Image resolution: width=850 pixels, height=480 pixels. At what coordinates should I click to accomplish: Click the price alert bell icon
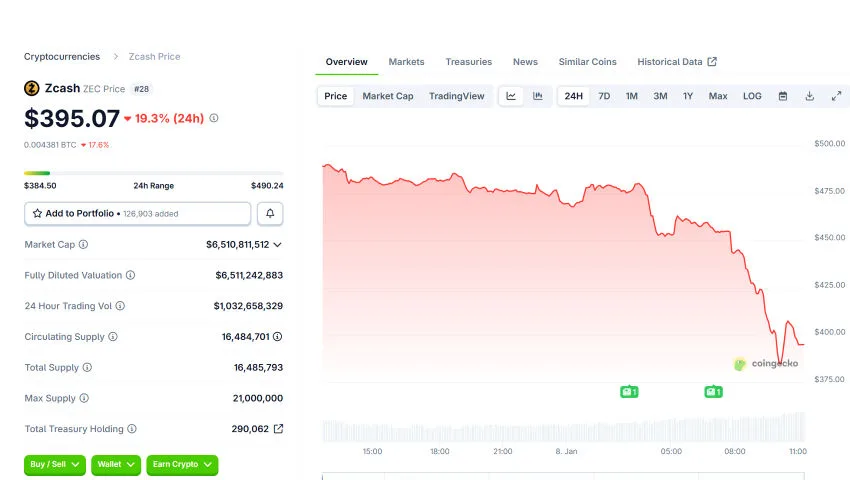(x=270, y=213)
